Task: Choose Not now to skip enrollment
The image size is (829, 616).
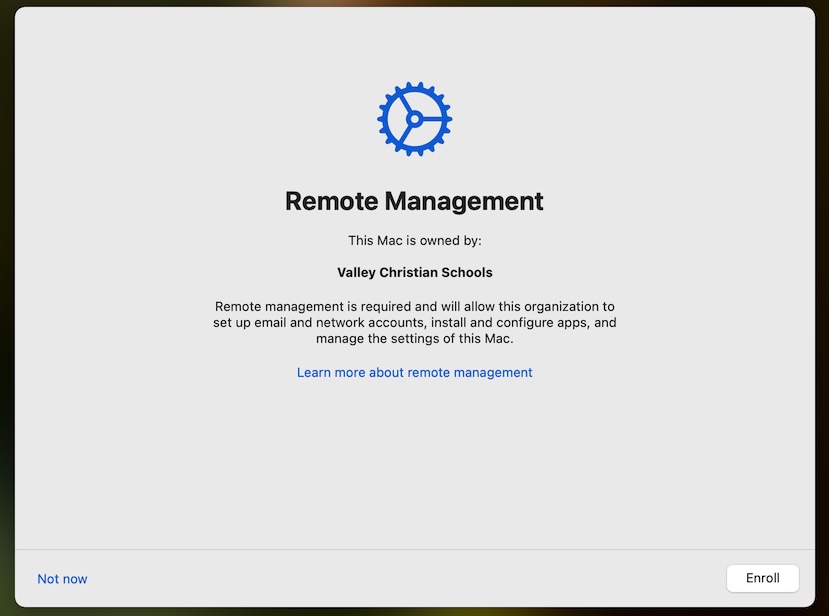Action: point(62,579)
